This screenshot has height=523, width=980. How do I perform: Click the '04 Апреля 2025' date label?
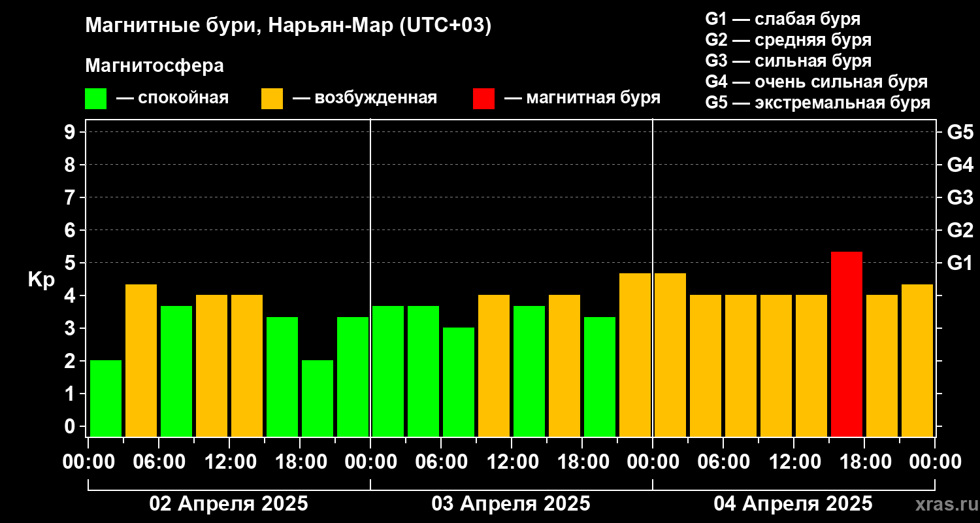(x=793, y=503)
